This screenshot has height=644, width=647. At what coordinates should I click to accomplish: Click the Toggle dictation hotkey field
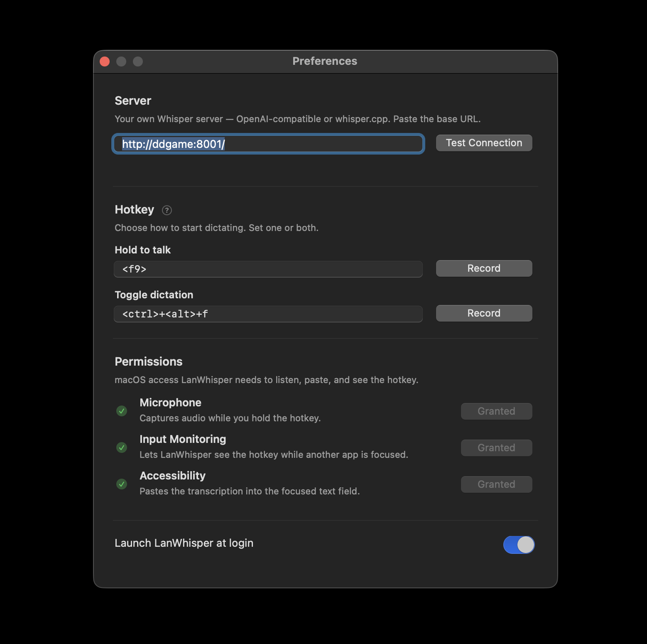coord(268,314)
